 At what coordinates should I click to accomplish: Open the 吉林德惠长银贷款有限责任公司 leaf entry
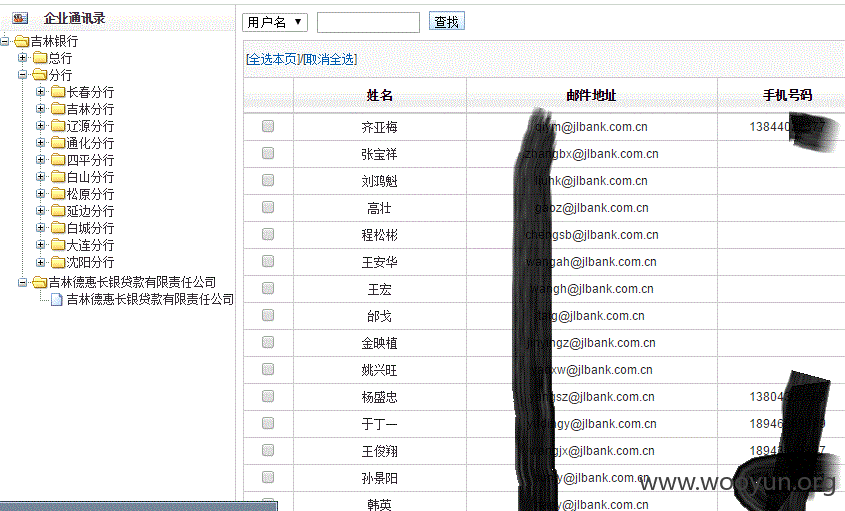[150, 299]
